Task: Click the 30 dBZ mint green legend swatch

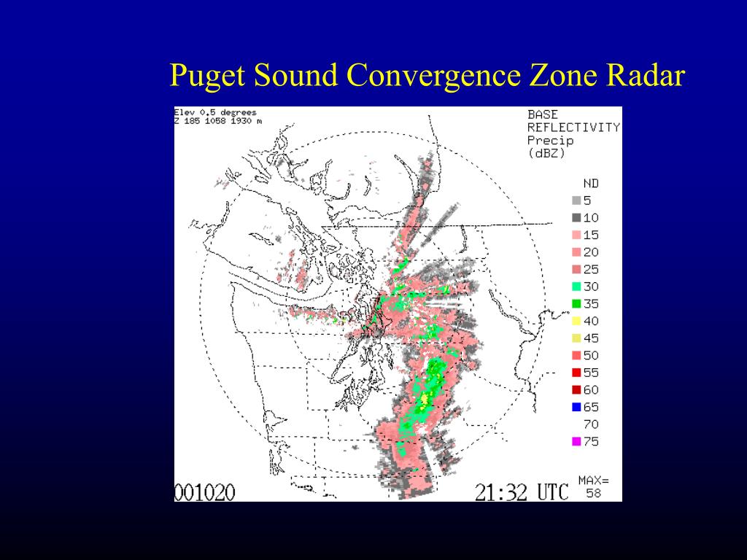Action: coord(576,287)
